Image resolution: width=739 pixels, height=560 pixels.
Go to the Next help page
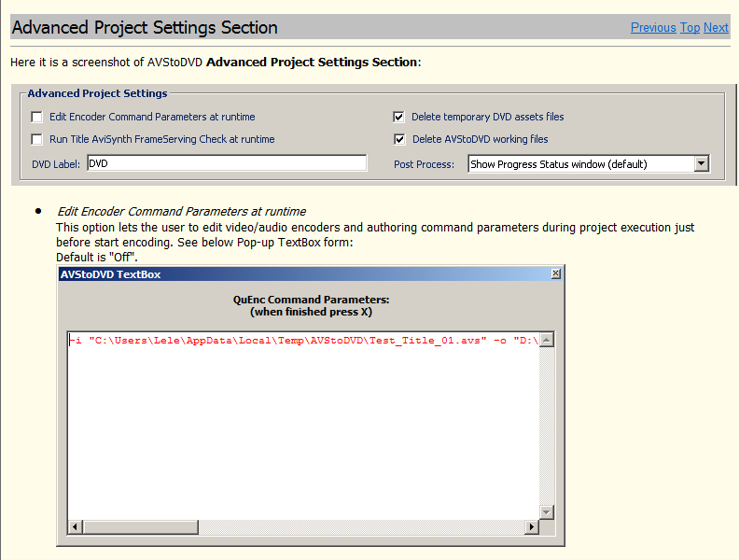pos(716,28)
